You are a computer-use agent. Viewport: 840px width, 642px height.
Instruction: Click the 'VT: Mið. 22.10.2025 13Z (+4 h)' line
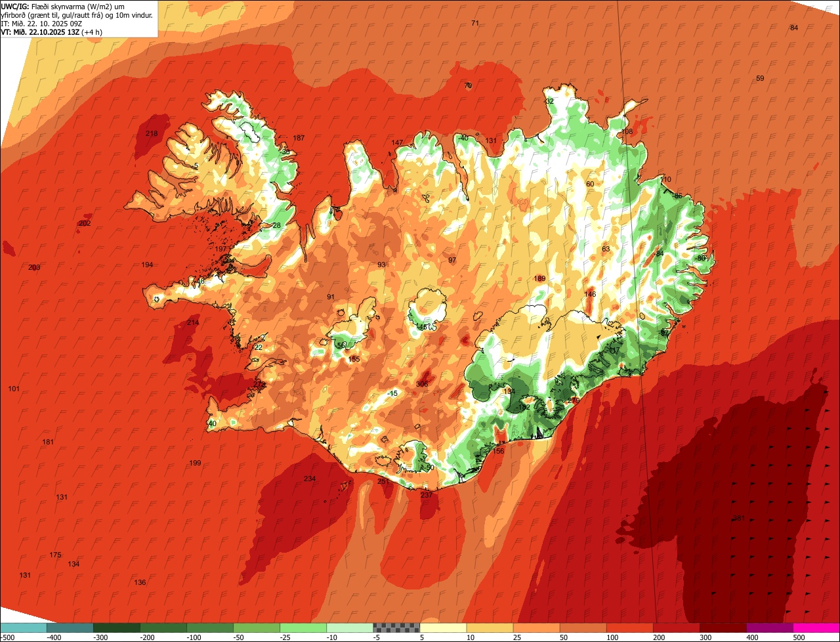[52, 32]
